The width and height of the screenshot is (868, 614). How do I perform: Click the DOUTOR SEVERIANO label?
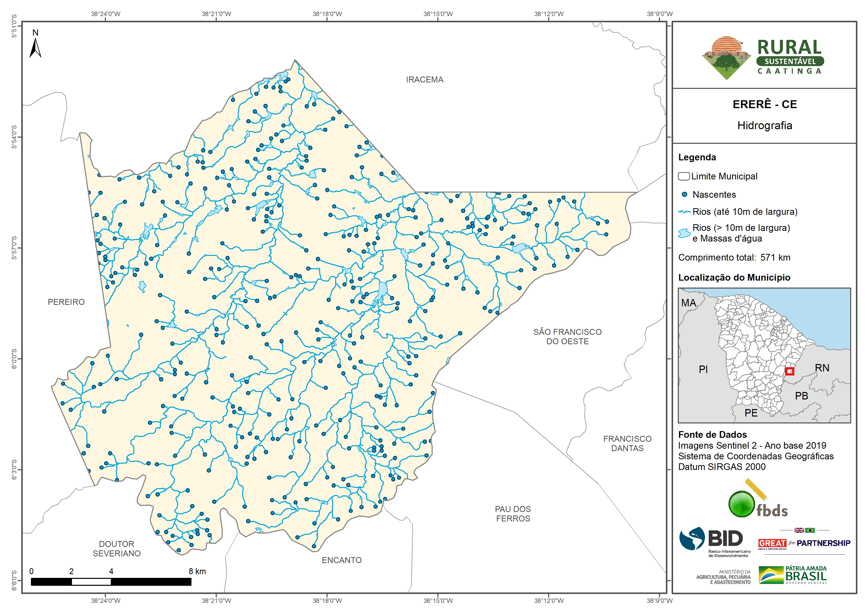117,549
